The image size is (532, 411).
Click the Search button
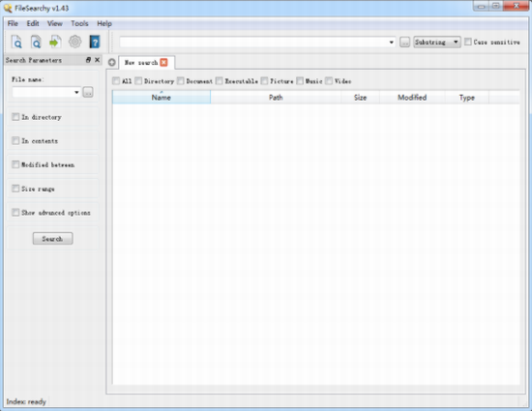coord(52,239)
